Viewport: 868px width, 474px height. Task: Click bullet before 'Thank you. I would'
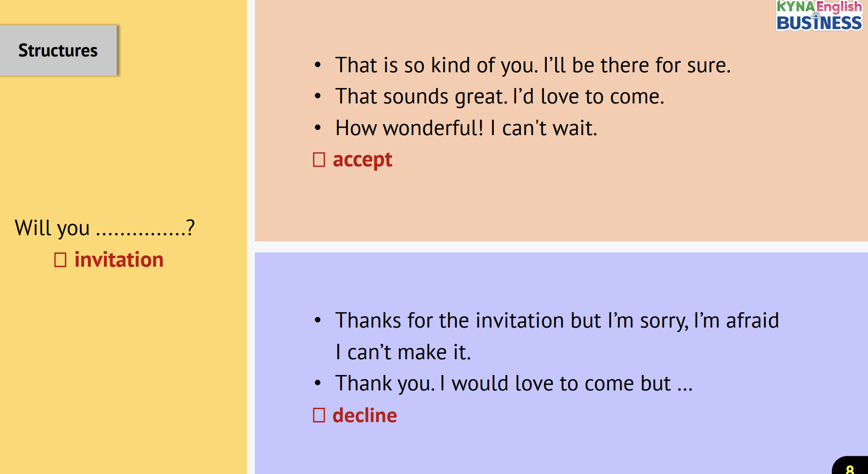(318, 383)
